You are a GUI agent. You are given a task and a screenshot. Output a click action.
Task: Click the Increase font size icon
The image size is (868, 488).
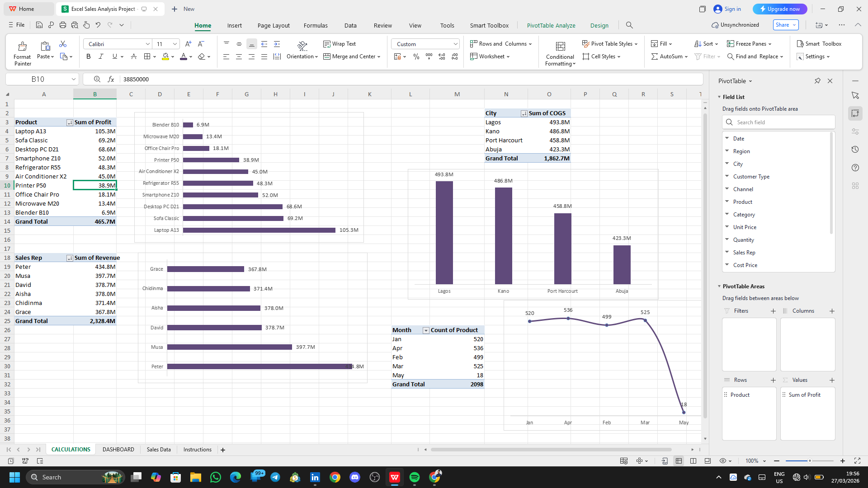point(188,44)
